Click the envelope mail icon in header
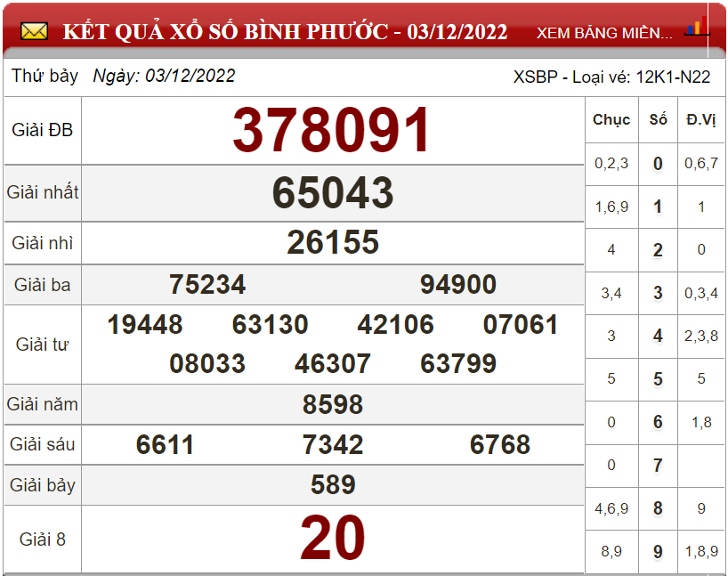 (x=34, y=31)
